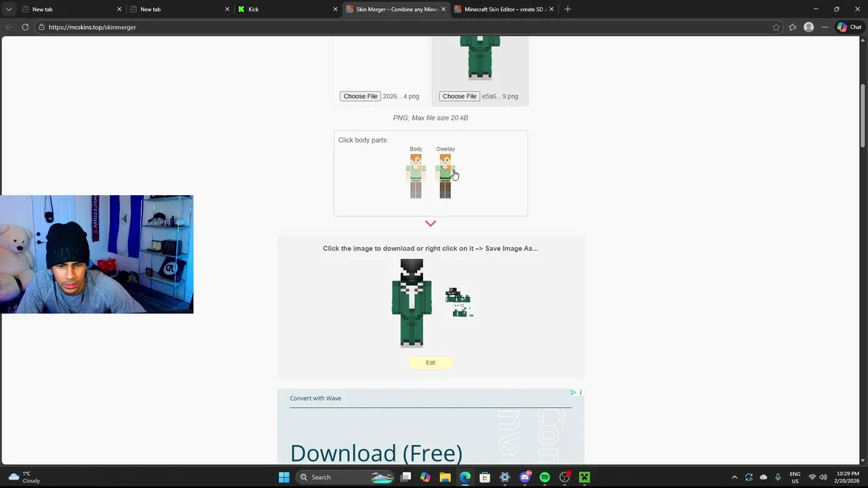Click the page vertical scrollbar thumb
This screenshot has width=868, height=488.
pyautogui.click(x=863, y=115)
